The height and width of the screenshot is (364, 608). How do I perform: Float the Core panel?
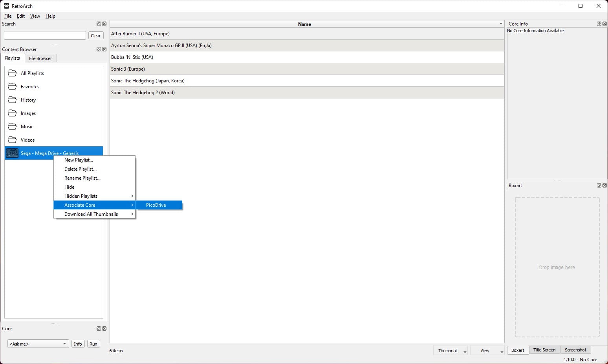99,329
